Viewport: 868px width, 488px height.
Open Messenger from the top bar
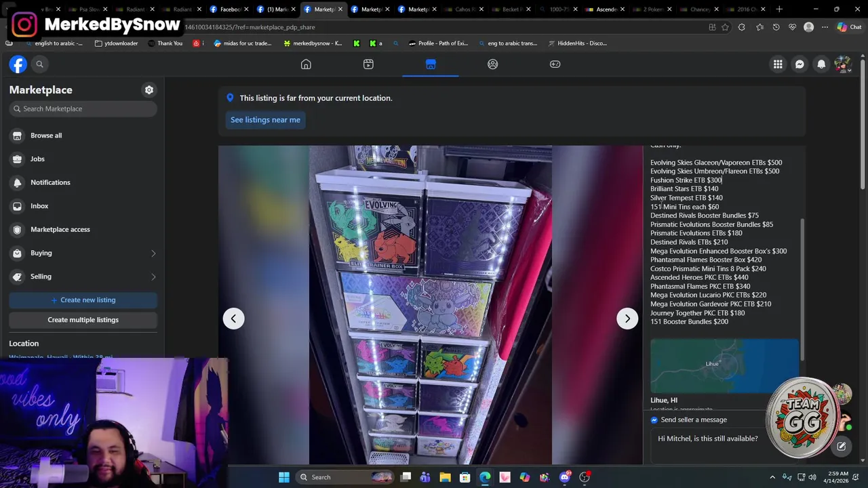[800, 64]
